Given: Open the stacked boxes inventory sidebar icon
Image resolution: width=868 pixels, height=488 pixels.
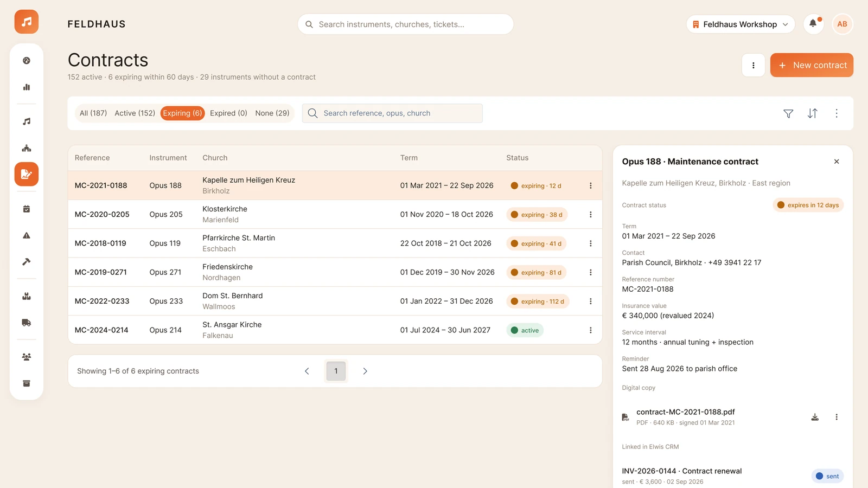Looking at the screenshot, I should [x=27, y=296].
